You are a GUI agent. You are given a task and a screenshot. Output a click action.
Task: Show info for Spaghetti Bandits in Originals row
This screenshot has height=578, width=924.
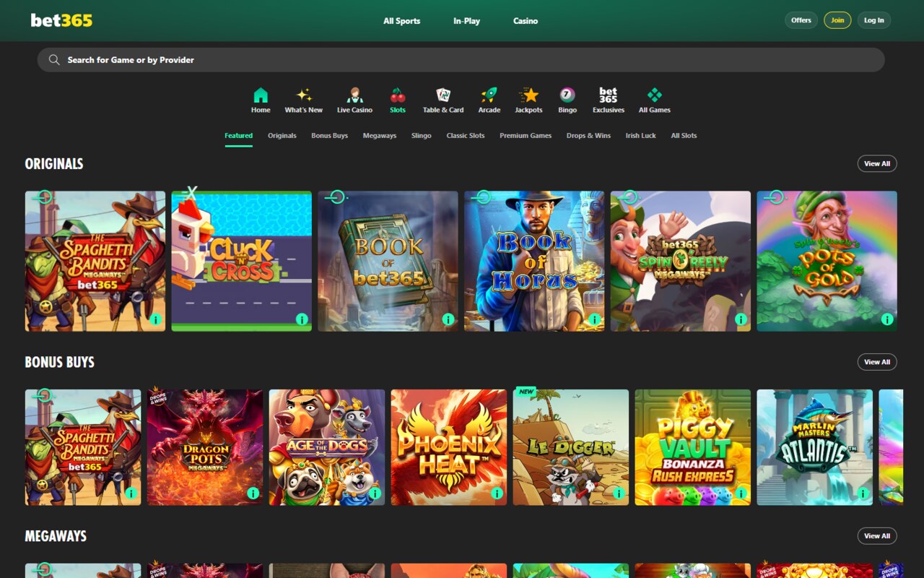[x=155, y=319]
